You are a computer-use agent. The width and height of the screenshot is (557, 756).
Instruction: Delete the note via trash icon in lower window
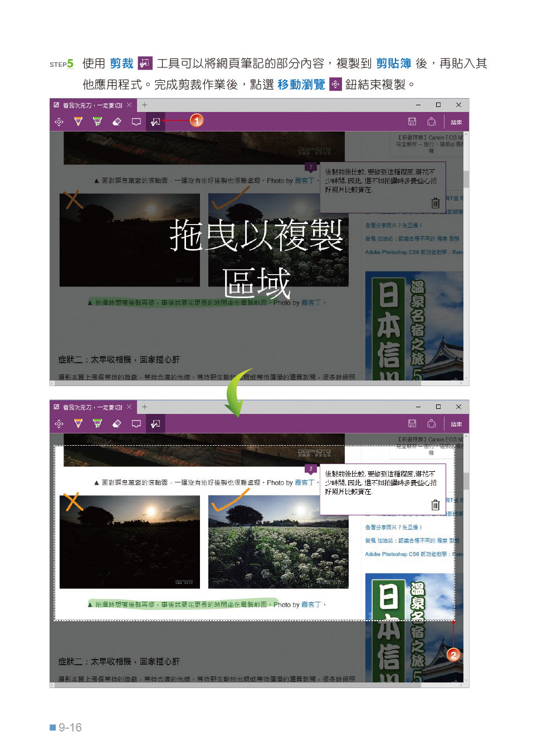click(436, 505)
